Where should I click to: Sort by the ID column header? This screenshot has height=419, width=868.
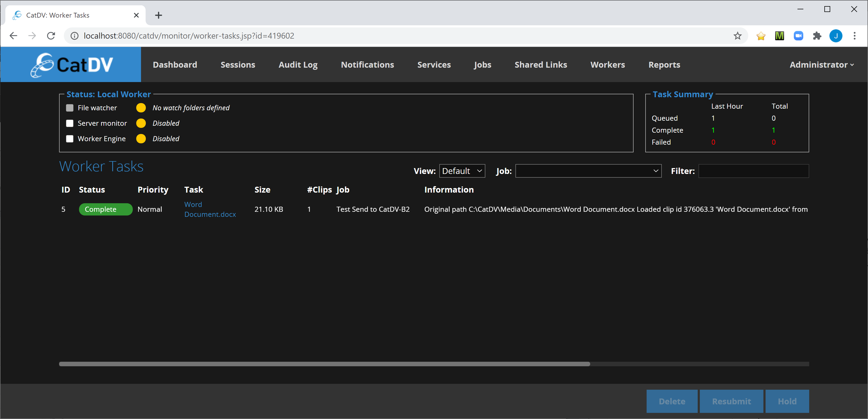[x=66, y=190]
